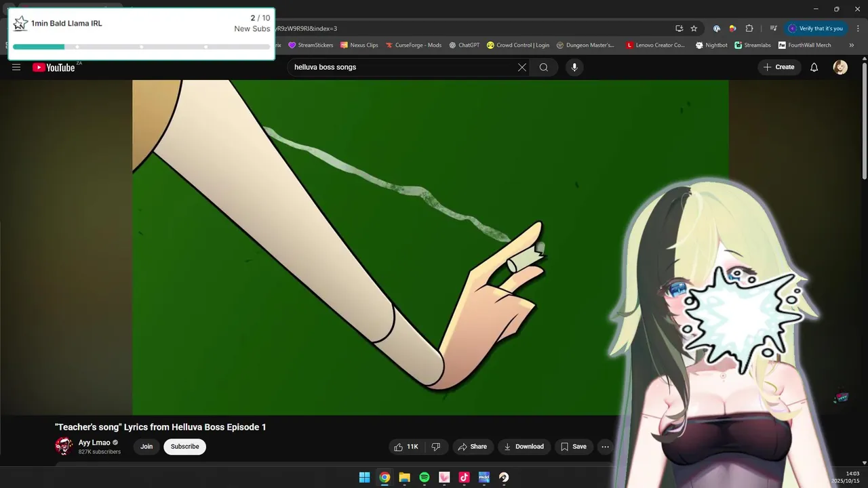Open more actions ellipsis under video
The image size is (868, 488).
coord(605,447)
